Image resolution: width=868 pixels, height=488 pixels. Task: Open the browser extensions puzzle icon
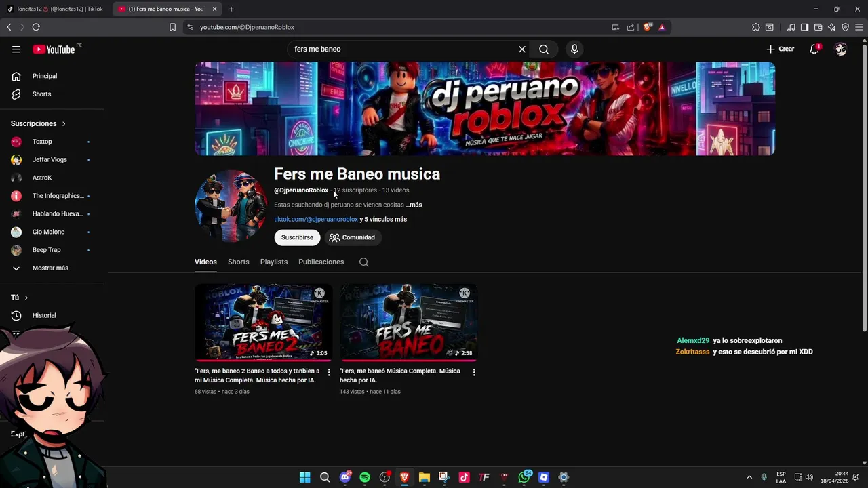point(756,27)
